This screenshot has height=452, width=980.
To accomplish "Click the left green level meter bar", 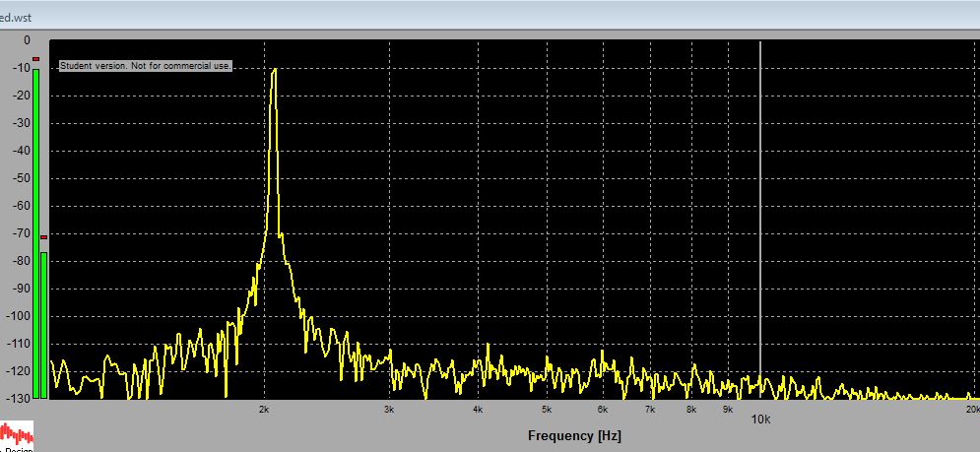I will coord(35,233).
